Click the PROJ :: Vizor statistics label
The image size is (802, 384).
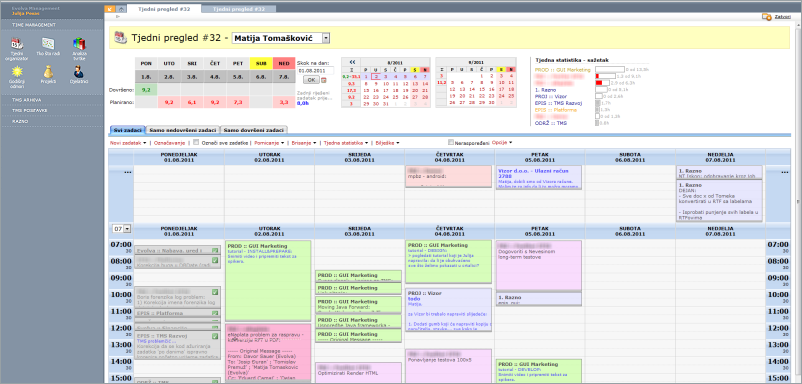coord(550,96)
